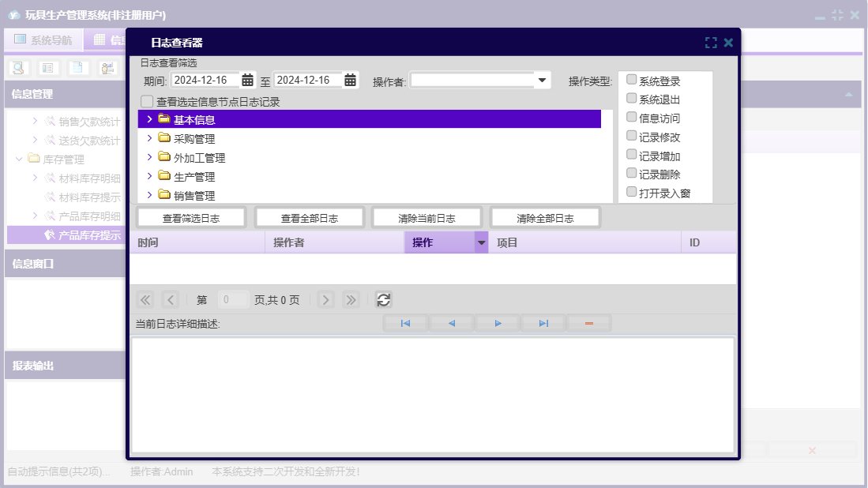Open the 操作 column header dropdown
This screenshot has width=868, height=488.
pos(481,243)
